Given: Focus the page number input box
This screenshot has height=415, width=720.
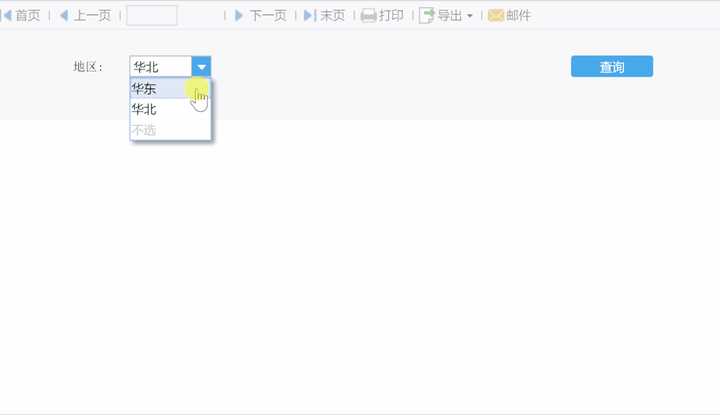Looking at the screenshot, I should coord(152,15).
